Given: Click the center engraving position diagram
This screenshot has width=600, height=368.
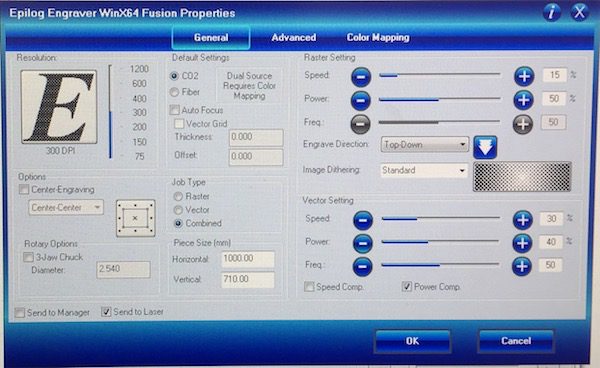Looking at the screenshot, I should coord(135,218).
